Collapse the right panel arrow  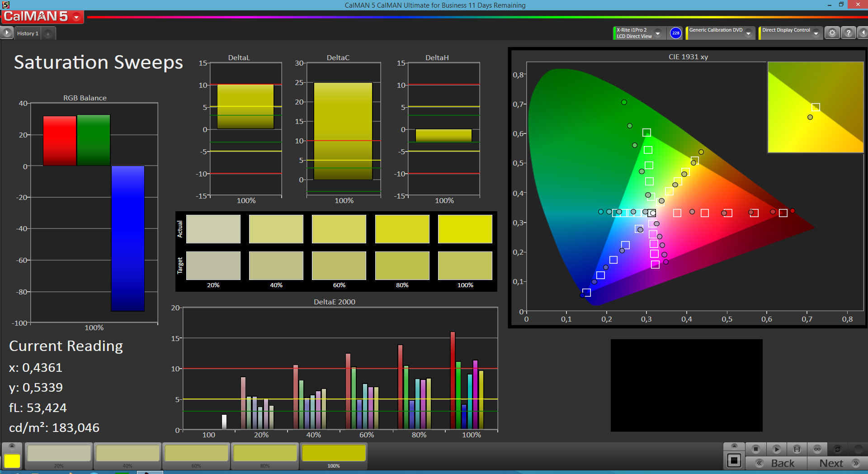pos(863,33)
